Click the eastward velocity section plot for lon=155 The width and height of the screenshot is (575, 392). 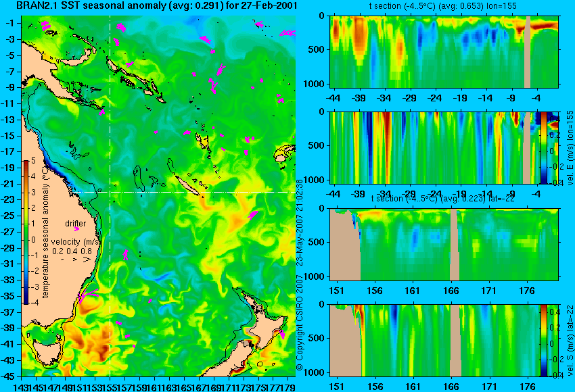(444, 147)
